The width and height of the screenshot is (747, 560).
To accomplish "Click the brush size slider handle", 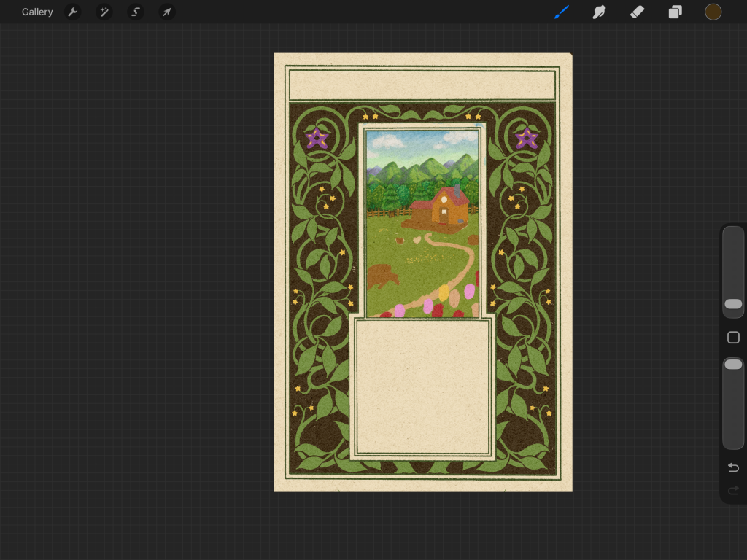I will [x=733, y=304].
